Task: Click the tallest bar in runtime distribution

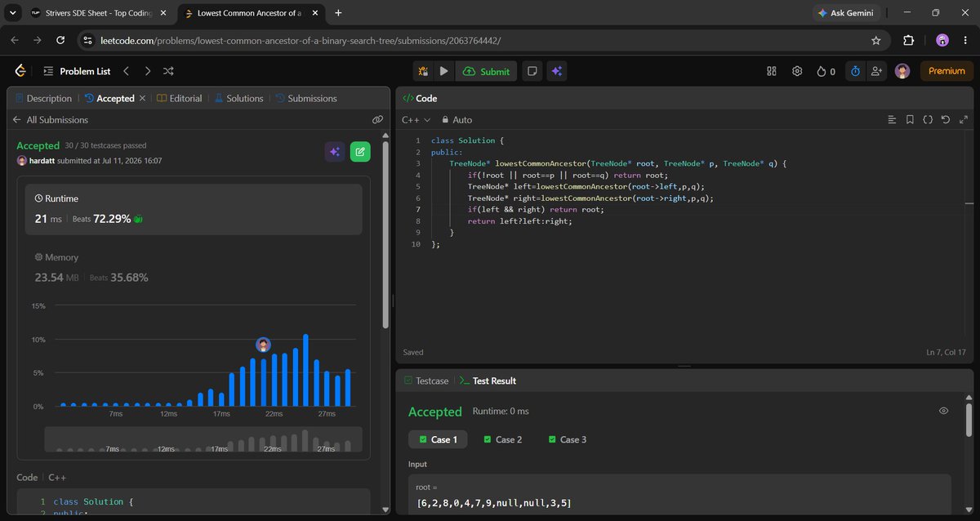Action: (305, 370)
